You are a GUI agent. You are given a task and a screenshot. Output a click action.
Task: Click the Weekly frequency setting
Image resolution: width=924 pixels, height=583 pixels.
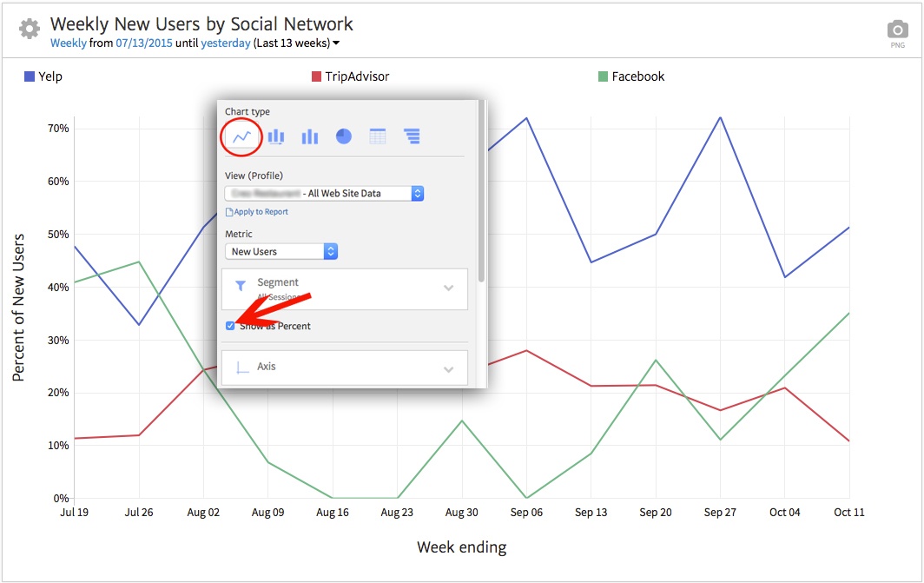click(x=69, y=42)
